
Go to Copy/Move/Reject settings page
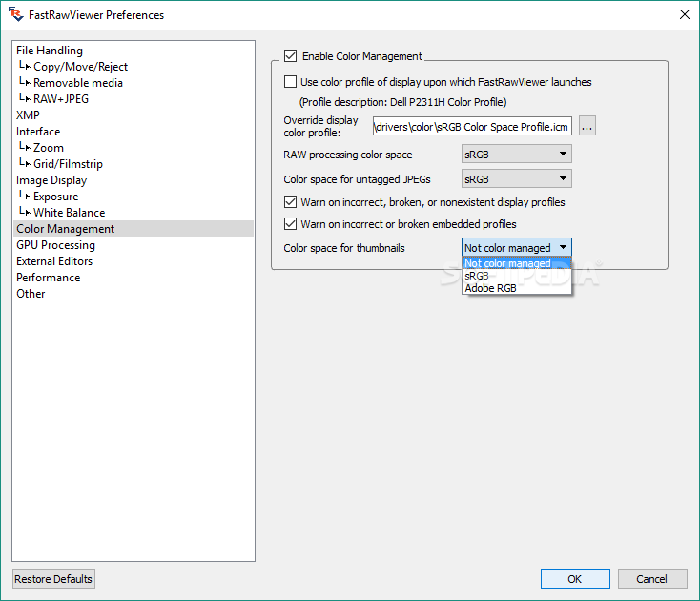click(80, 67)
